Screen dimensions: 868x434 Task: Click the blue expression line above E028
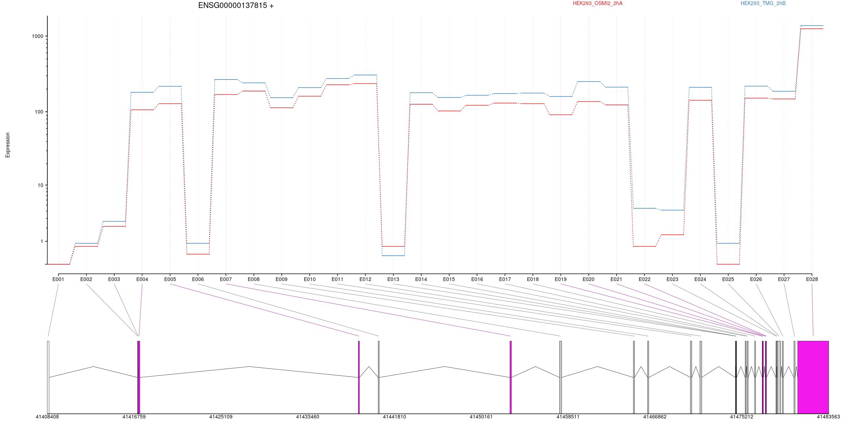[x=812, y=26]
